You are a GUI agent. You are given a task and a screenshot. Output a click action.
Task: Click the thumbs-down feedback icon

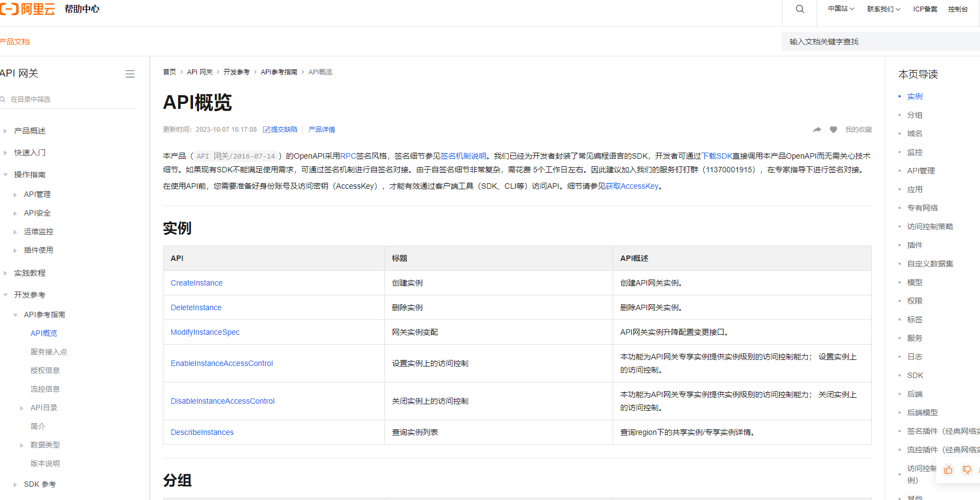[x=967, y=470]
